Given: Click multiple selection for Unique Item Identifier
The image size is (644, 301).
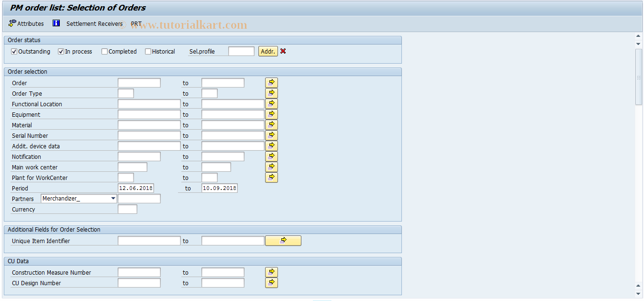Looking at the screenshot, I should tap(283, 240).
